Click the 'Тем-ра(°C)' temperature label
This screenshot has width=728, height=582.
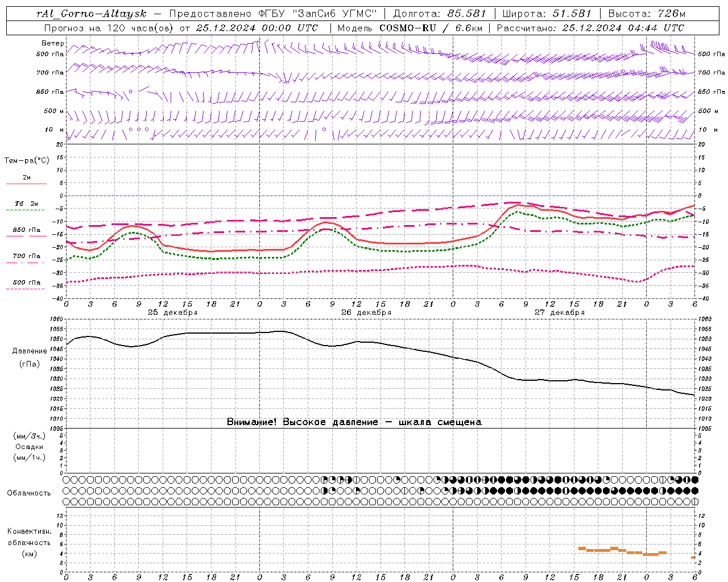click(x=27, y=161)
